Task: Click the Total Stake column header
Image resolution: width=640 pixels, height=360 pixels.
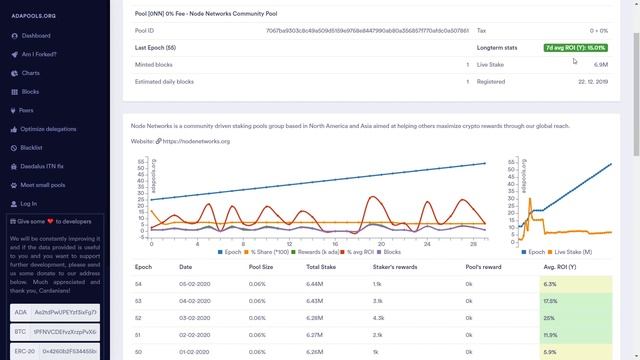Action: [x=321, y=267]
